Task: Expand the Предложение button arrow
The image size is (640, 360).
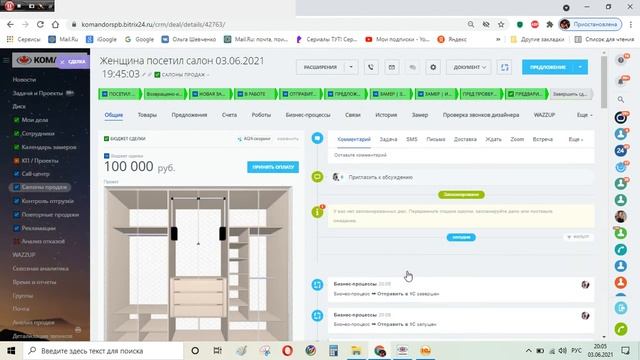Action: [580, 67]
